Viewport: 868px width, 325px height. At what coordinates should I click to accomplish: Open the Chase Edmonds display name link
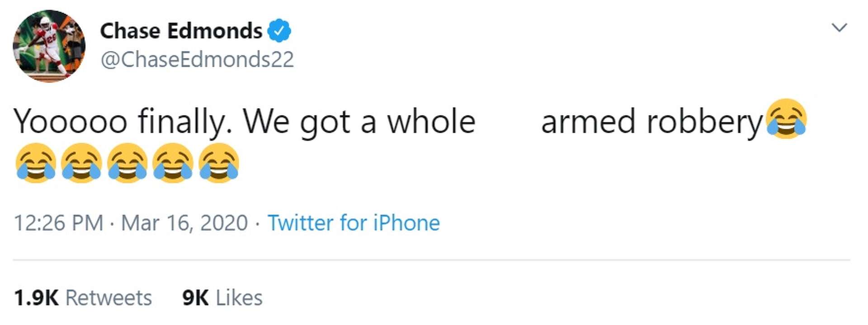[181, 31]
